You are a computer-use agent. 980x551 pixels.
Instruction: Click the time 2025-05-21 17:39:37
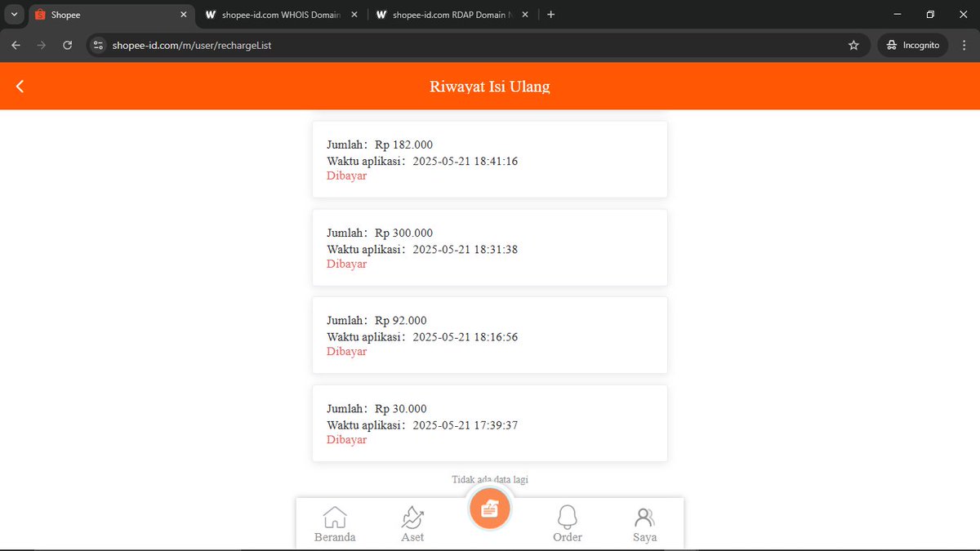point(465,424)
